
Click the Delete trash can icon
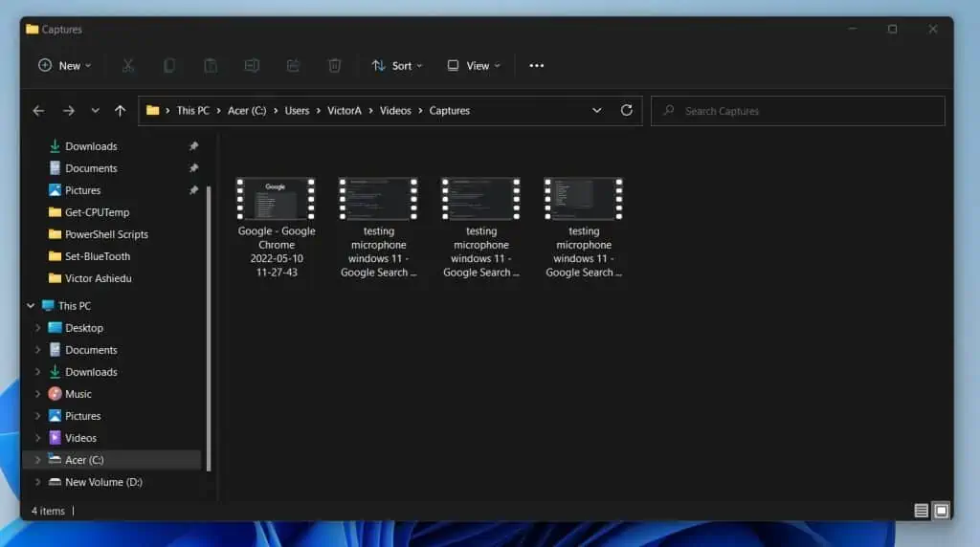click(334, 66)
